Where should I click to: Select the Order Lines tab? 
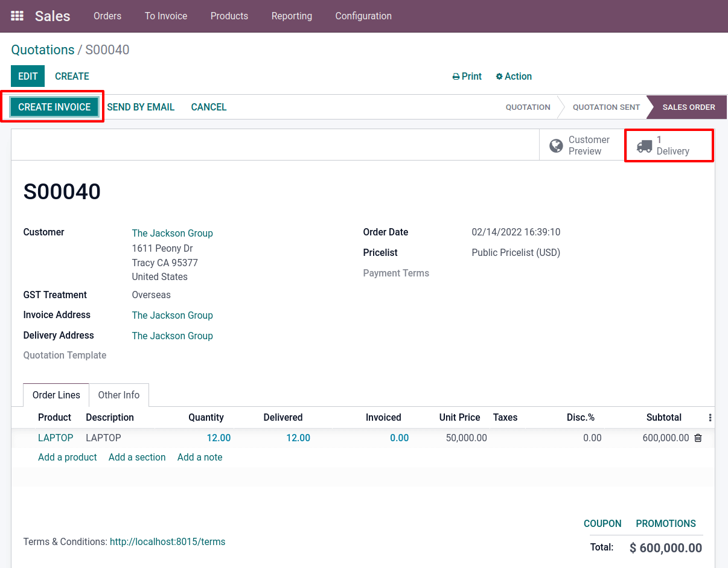click(x=56, y=395)
